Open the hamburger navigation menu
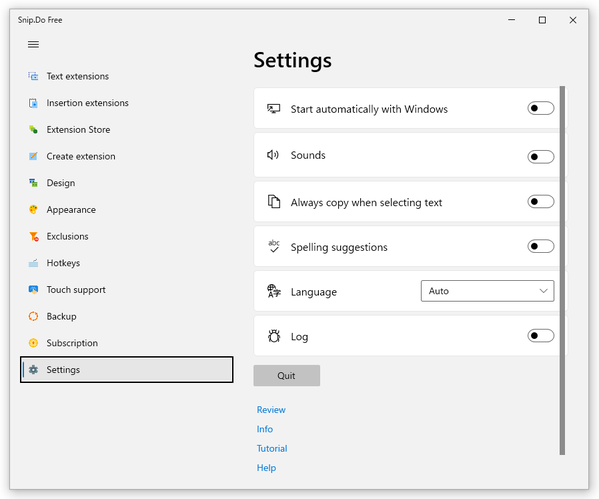This screenshot has height=499, width=599. 33,44
